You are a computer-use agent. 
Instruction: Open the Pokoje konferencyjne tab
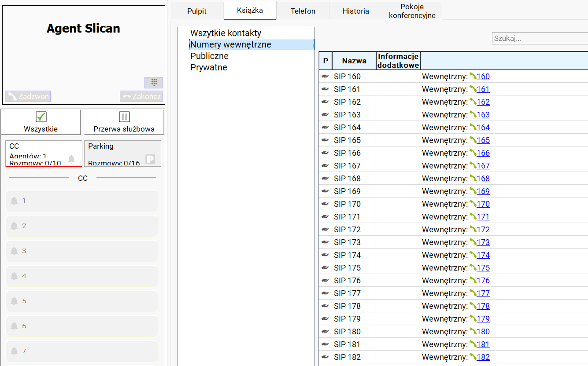click(x=412, y=11)
